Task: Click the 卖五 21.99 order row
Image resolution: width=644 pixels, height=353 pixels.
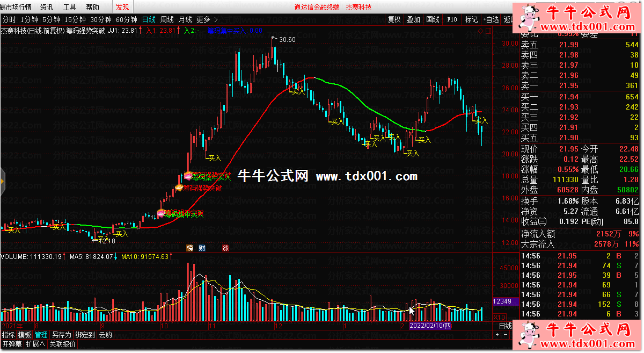Action: click(x=580, y=45)
